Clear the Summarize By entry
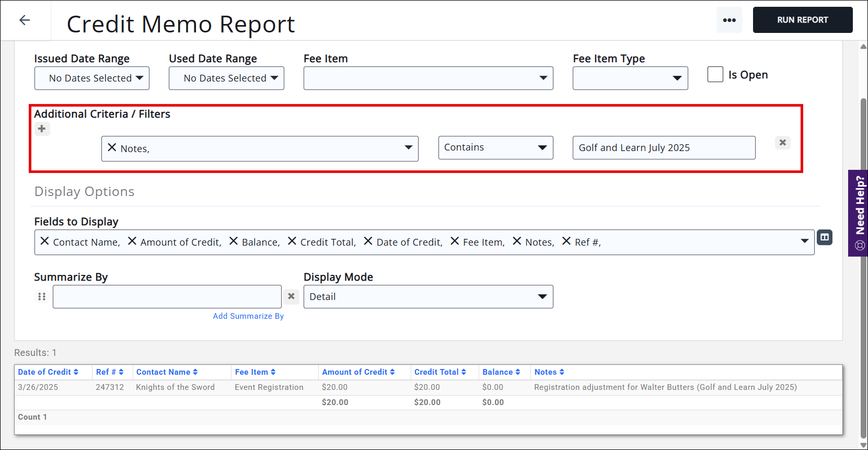Screen dimensions: 868x450 [x=291, y=296]
